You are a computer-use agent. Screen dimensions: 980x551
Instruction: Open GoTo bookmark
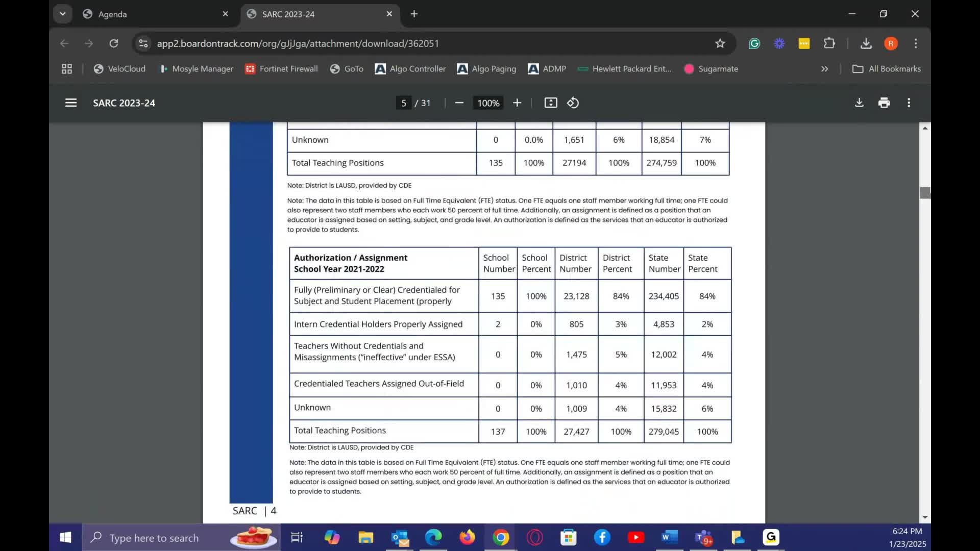pos(347,69)
